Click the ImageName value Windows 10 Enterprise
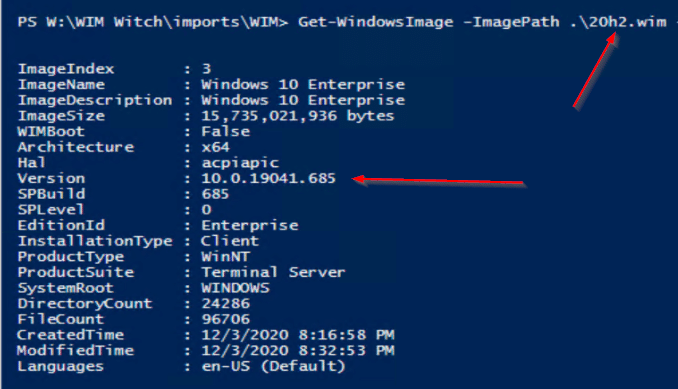678x389 pixels. point(303,84)
